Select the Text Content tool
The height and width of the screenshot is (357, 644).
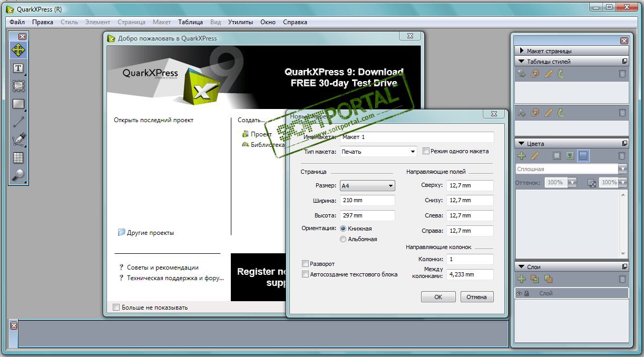click(x=18, y=68)
